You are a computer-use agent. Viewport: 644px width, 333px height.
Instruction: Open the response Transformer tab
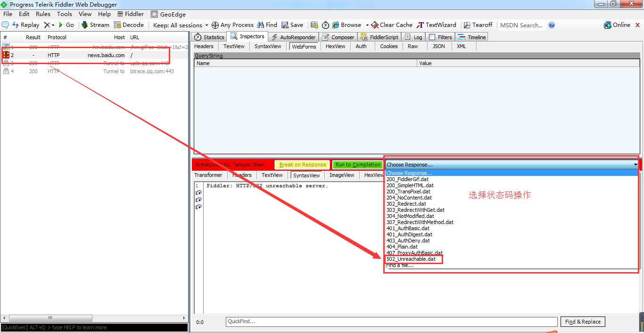[x=208, y=175]
